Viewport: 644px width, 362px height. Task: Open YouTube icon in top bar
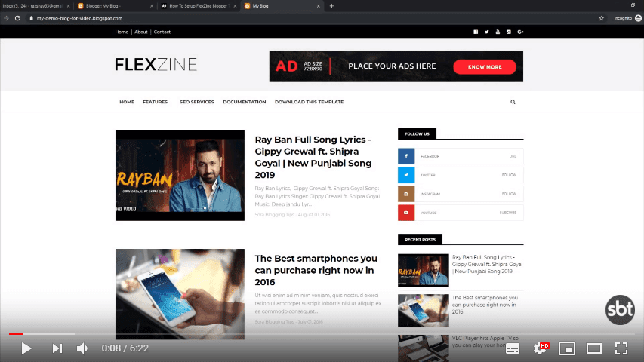coord(498,32)
